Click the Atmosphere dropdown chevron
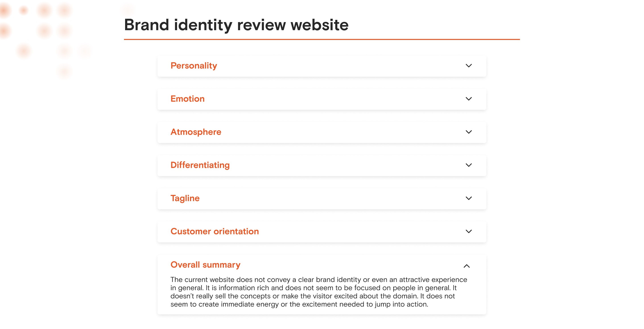This screenshot has width=644, height=329. pos(469,132)
